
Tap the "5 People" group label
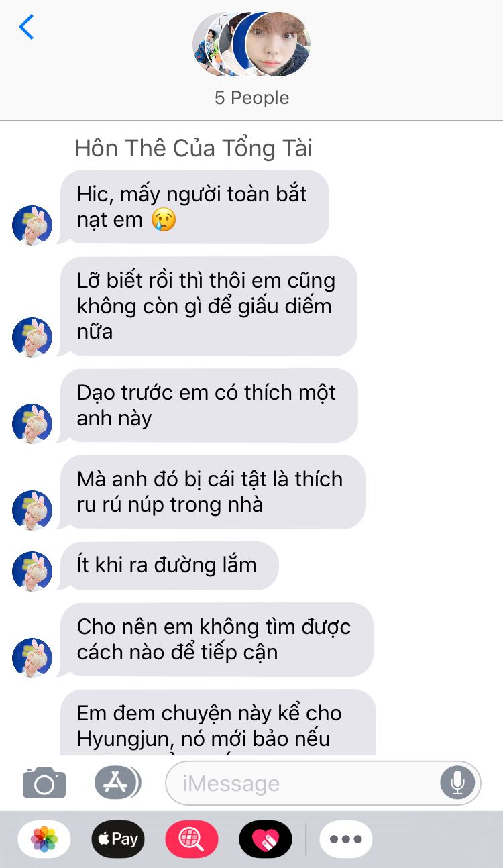click(x=251, y=98)
